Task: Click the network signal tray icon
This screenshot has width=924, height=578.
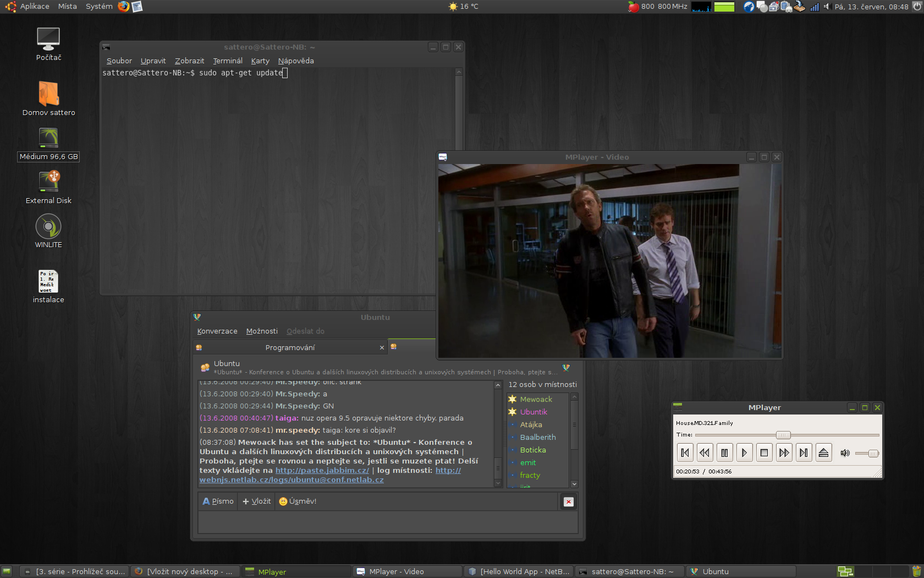Action: point(815,7)
